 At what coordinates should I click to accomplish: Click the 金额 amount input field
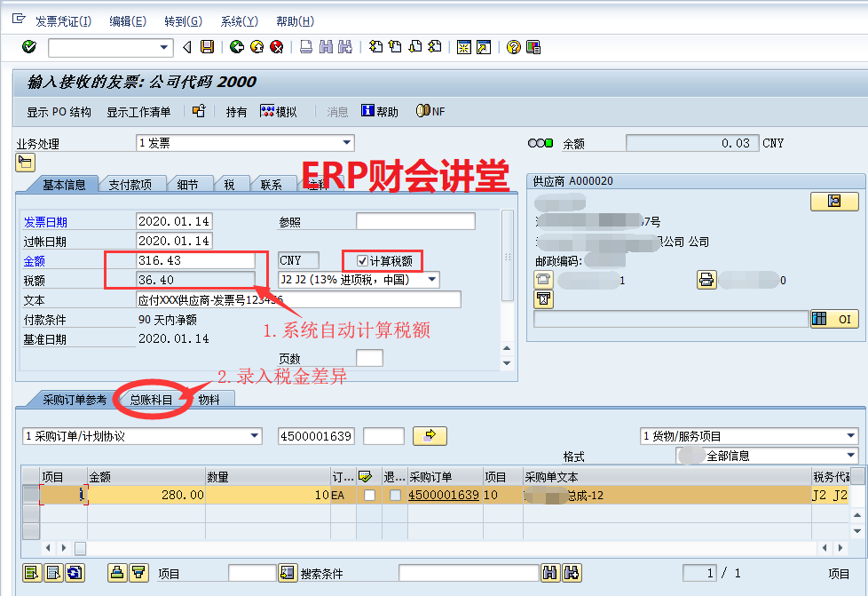pos(195,260)
